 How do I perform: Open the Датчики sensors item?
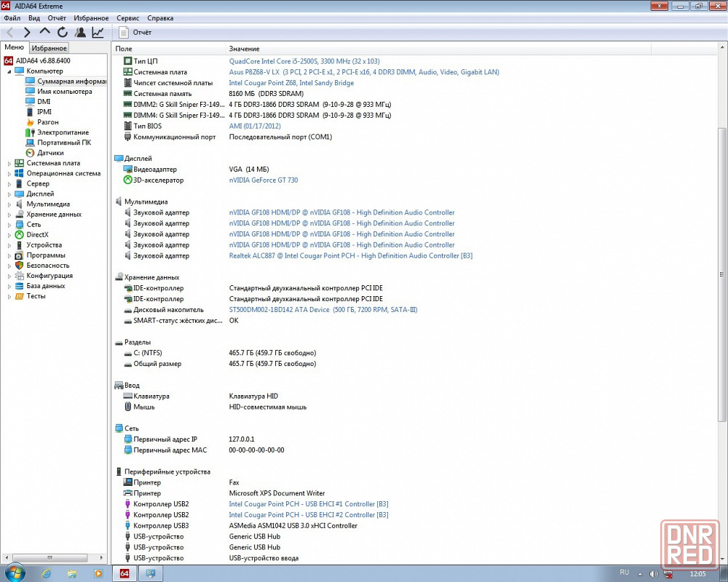tap(50, 153)
